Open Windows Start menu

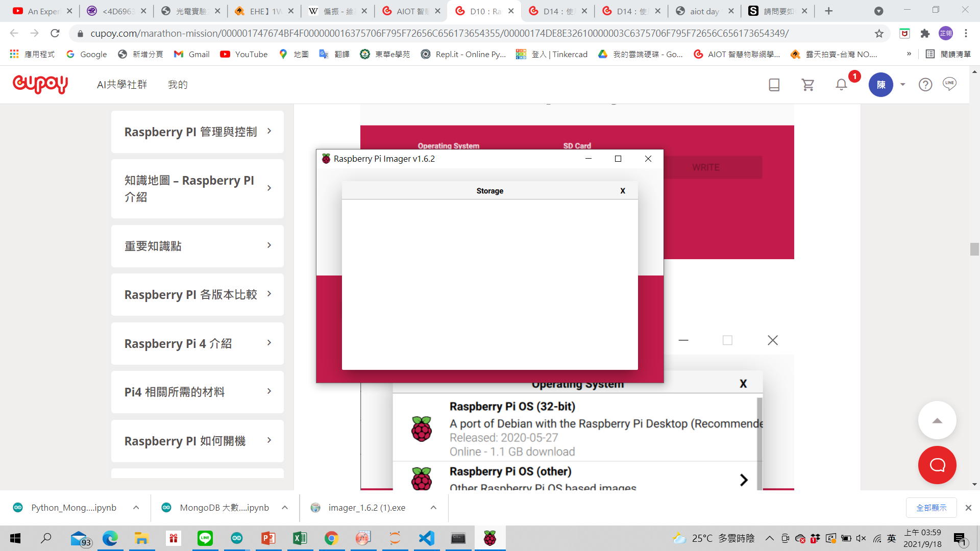[15, 538]
